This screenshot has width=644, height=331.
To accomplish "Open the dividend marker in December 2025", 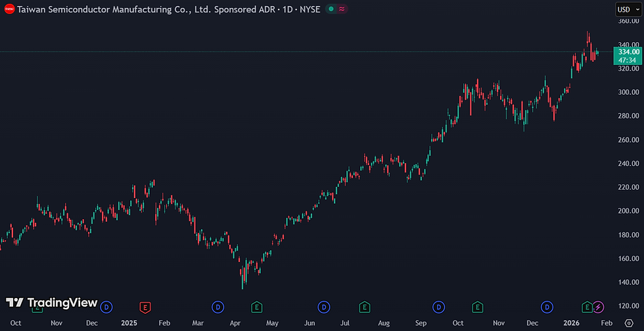I will (x=547, y=307).
